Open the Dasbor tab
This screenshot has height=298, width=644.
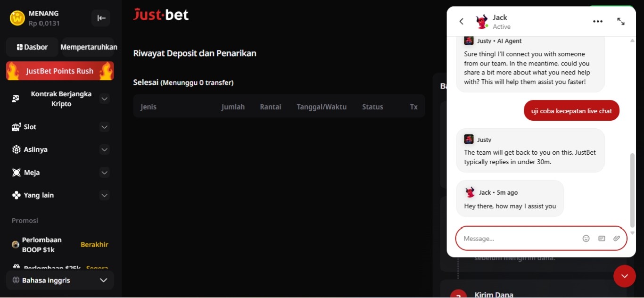[32, 47]
